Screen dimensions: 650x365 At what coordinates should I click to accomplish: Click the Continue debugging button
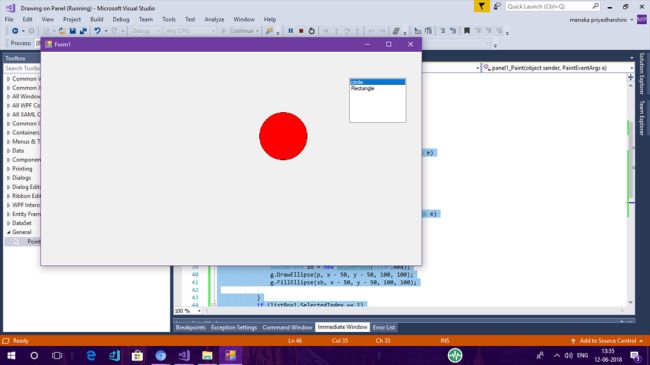tap(240, 31)
